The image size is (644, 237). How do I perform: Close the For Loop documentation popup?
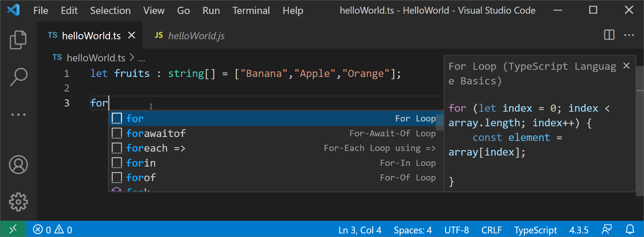pyautogui.click(x=626, y=66)
